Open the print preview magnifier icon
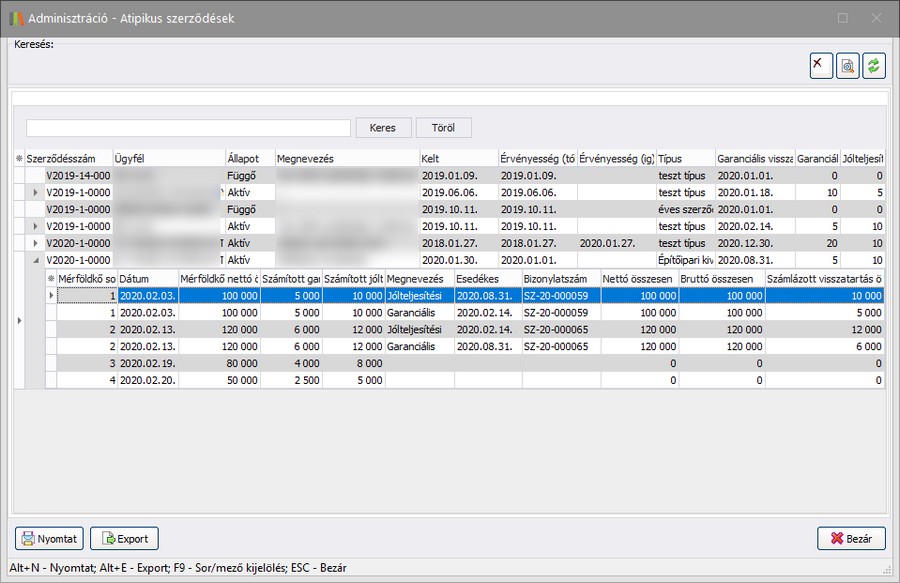Viewport: 900px width, 583px height. click(847, 66)
